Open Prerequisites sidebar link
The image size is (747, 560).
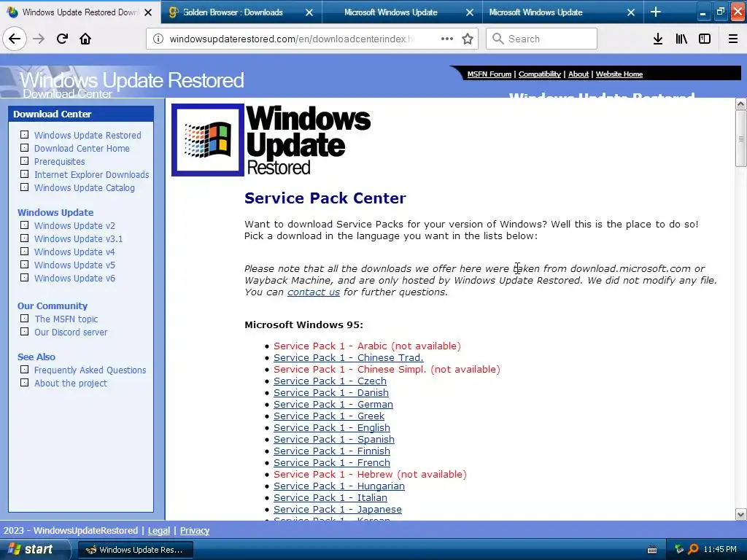click(x=60, y=161)
